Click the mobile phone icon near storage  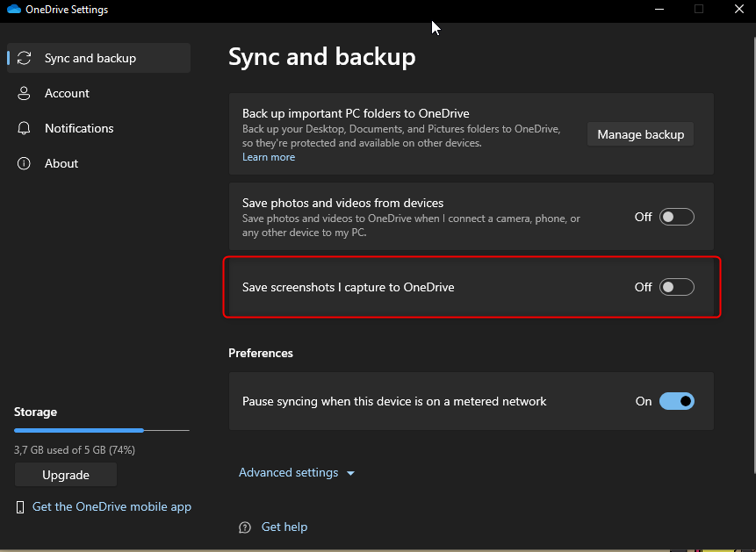20,507
